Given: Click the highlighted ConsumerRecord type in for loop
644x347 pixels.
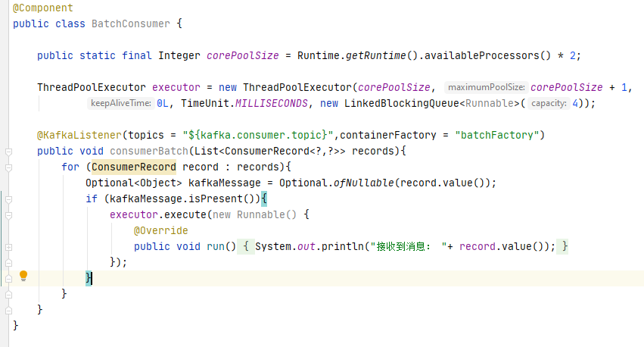Looking at the screenshot, I should 134,167.
